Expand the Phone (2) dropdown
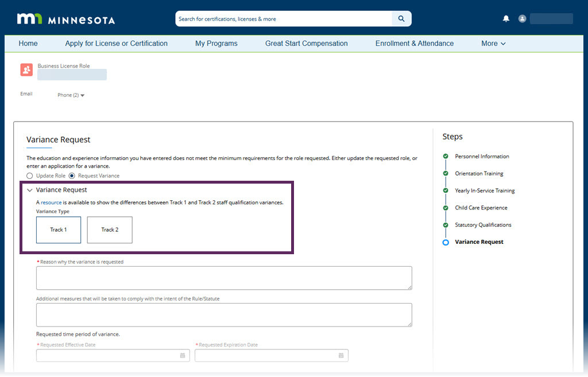The image size is (588, 377). (71, 95)
